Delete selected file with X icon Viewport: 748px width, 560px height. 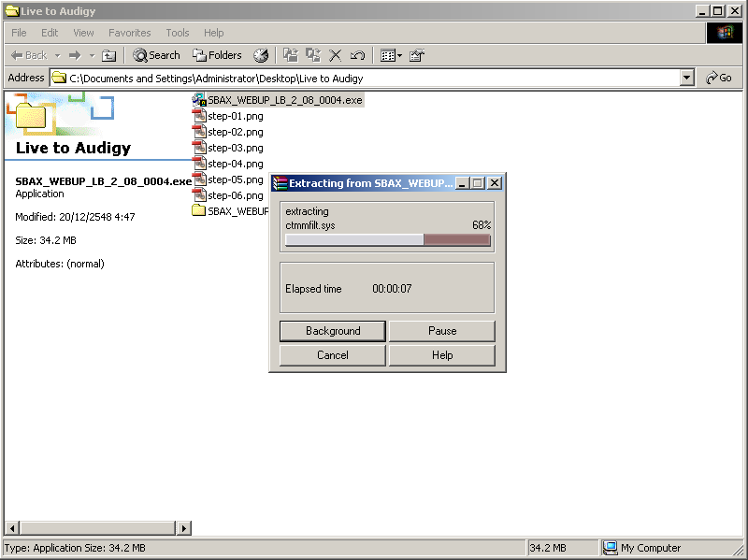click(x=336, y=55)
